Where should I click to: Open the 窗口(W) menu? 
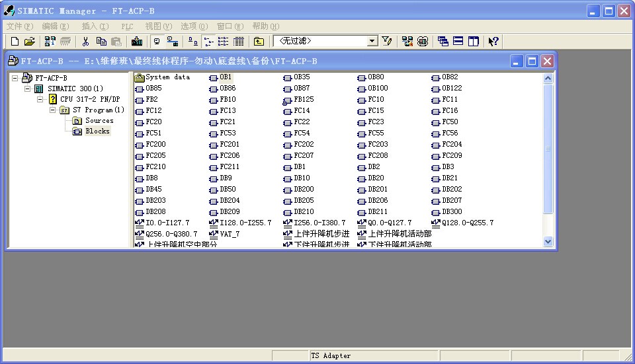click(230, 26)
